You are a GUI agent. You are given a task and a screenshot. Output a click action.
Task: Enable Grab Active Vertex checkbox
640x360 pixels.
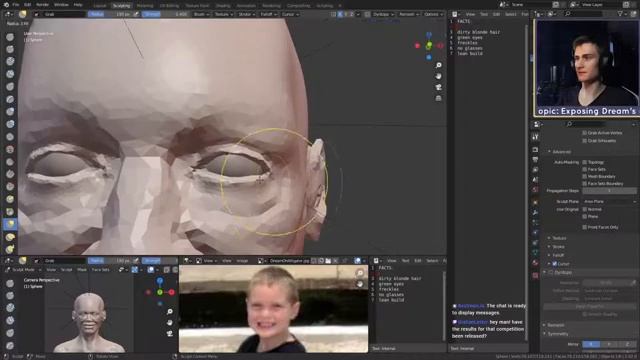click(584, 133)
